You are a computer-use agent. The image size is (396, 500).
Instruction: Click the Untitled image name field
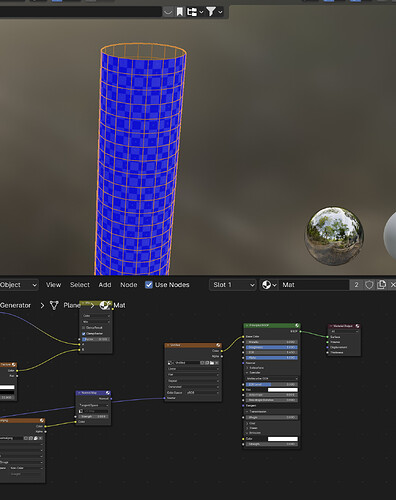pyautogui.click(x=187, y=363)
